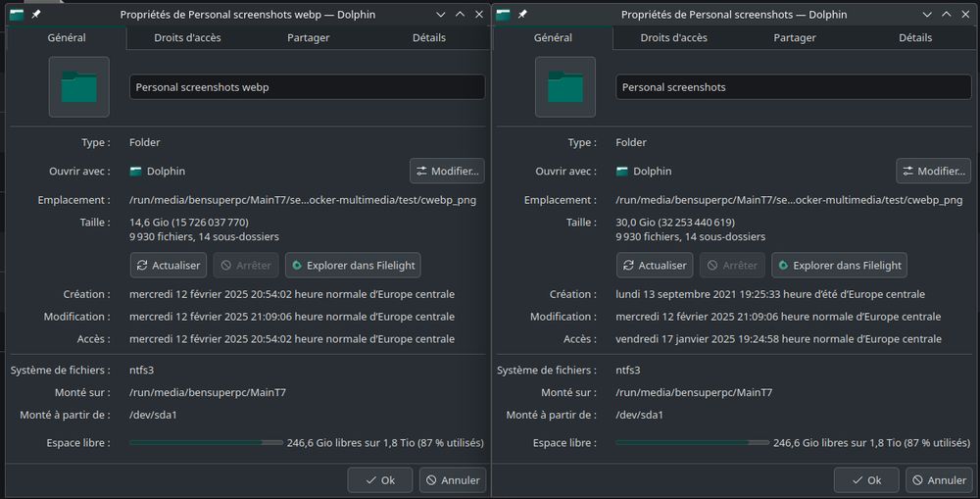Click Modifier... in the Personal screenshots window
Screen dimensions: 980x499
click(933, 171)
